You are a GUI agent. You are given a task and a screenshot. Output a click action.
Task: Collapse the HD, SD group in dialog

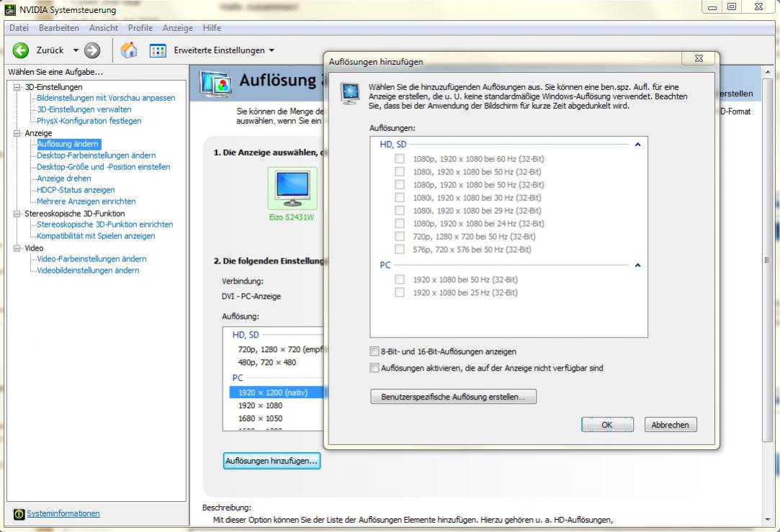(637, 145)
